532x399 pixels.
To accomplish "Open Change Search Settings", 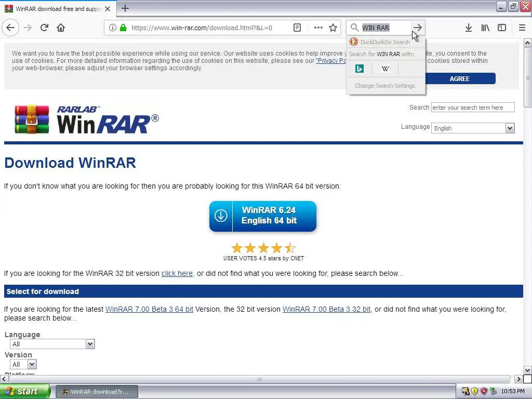I will [386, 86].
